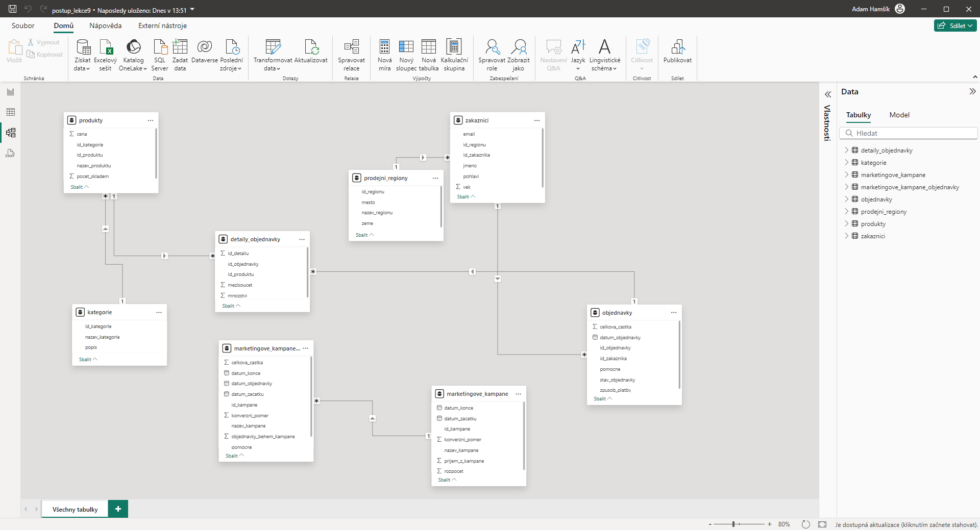Expand the kategorie table in Data pane

click(846, 162)
